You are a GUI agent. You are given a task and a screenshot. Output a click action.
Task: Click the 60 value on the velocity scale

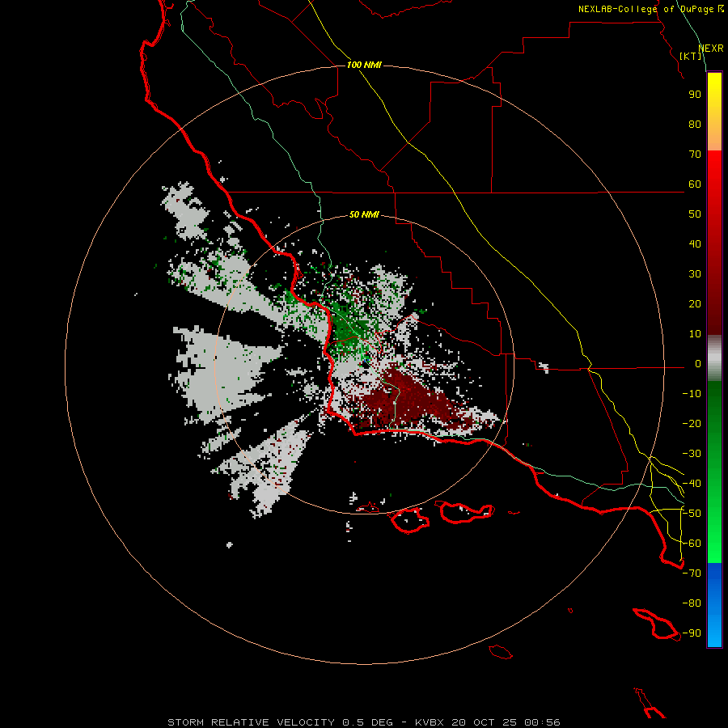695,184
